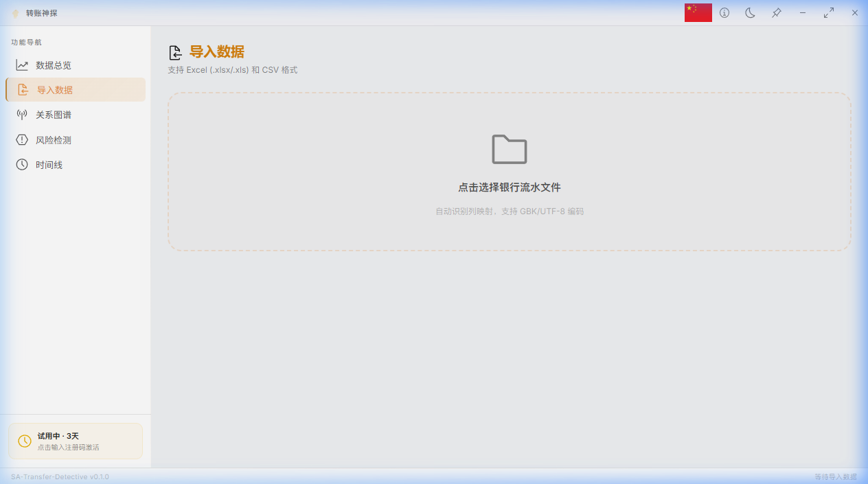Click the 转账神探 app logo icon
This screenshot has height=484, width=868.
click(x=15, y=13)
